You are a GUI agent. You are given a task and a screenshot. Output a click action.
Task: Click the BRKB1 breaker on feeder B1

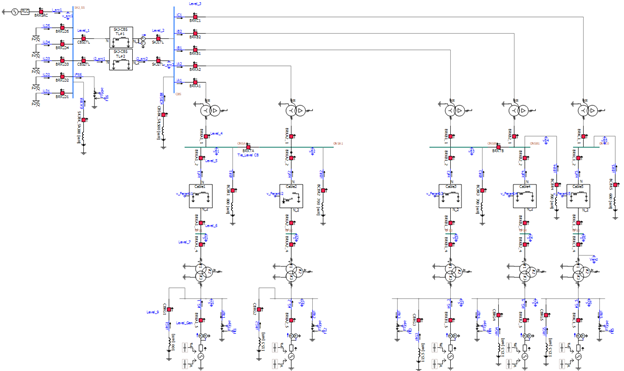[195, 49]
